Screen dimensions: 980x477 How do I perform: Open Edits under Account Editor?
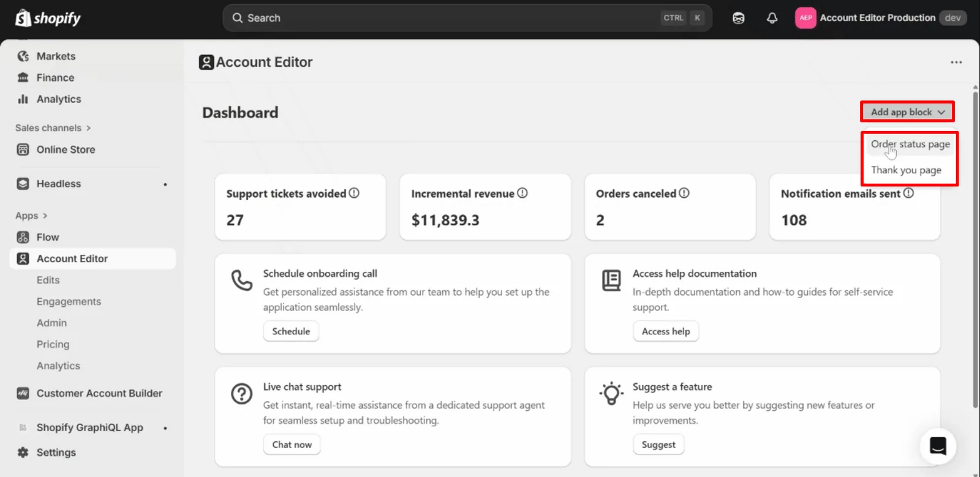48,280
